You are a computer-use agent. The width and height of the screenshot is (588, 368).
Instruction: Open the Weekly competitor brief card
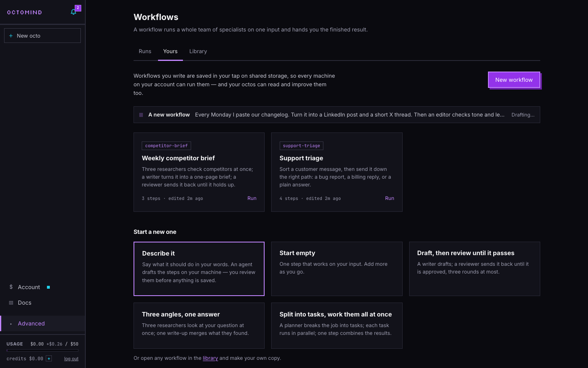tap(199, 172)
